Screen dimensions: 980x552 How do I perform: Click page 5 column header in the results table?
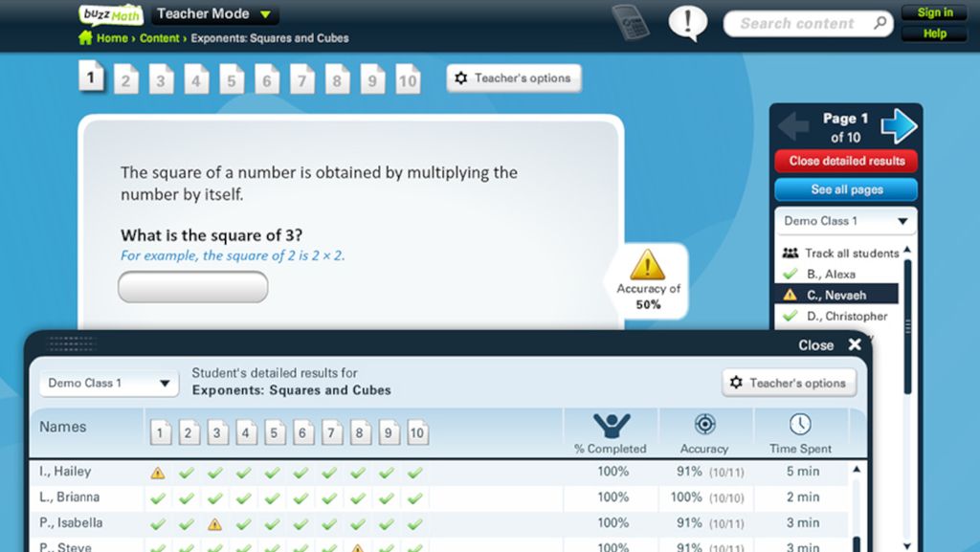click(275, 432)
